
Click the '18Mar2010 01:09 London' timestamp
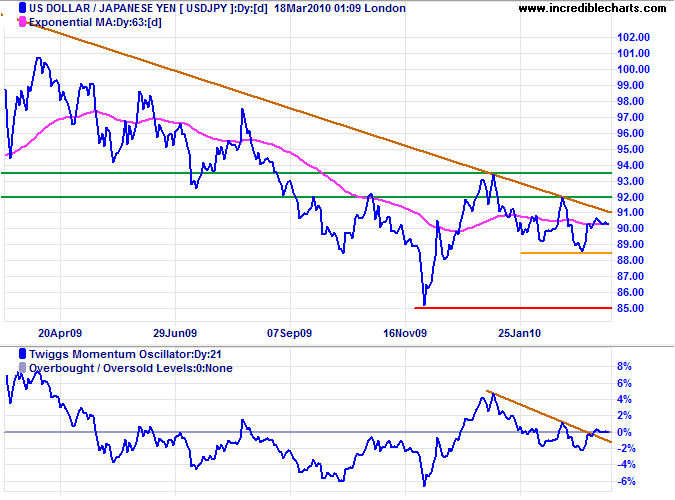click(x=340, y=8)
